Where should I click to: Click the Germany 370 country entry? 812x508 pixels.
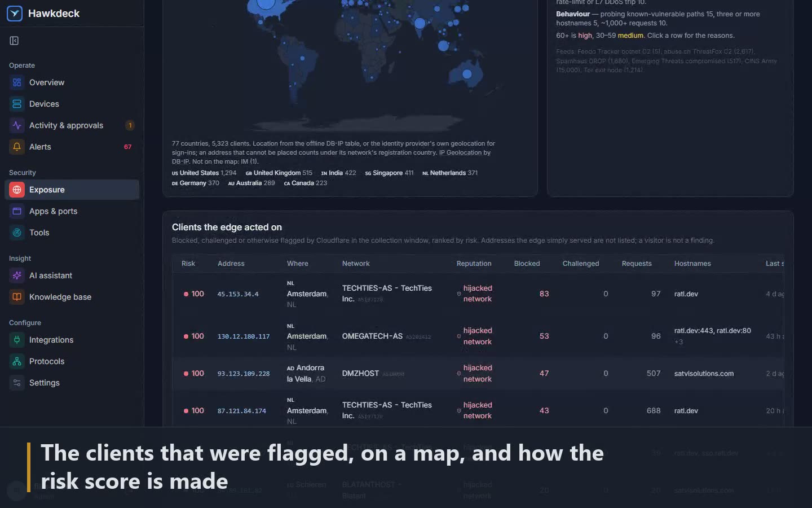tap(195, 183)
